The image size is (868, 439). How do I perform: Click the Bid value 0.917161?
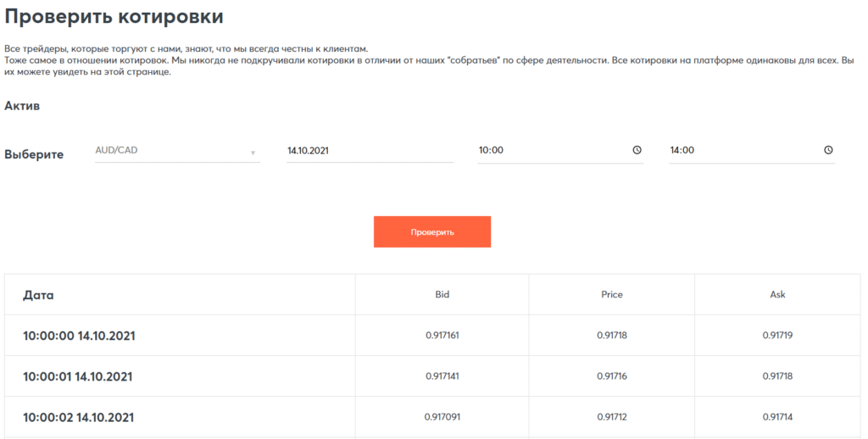point(442,336)
